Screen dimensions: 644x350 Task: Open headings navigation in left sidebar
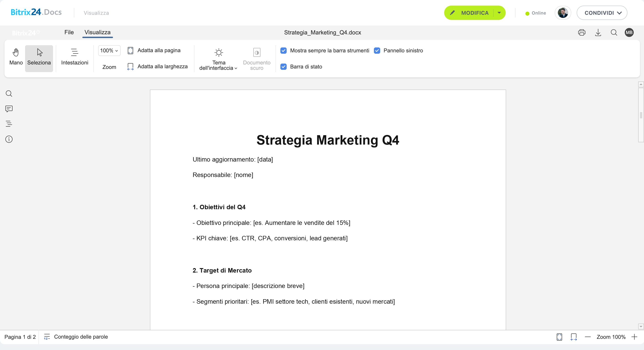point(9,124)
